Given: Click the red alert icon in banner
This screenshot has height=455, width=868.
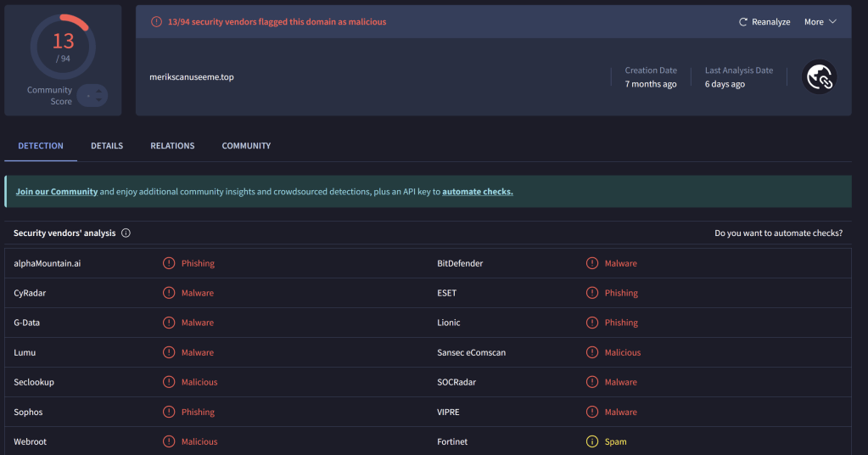Looking at the screenshot, I should click(156, 22).
